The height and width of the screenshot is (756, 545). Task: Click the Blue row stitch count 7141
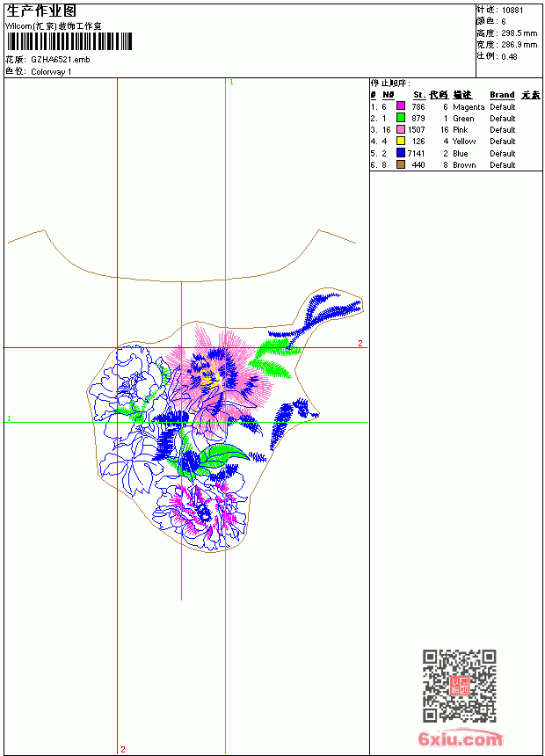point(417,153)
